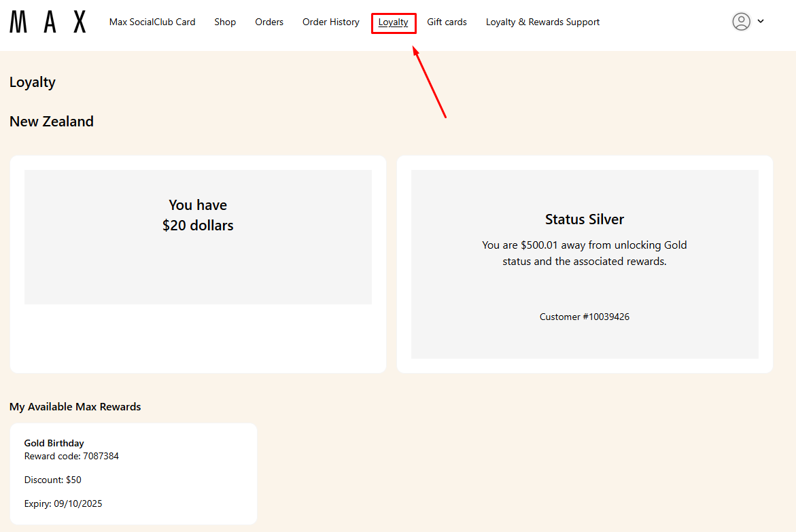This screenshot has height=532, width=796.
Task: Open Max SocialClub Card page
Action: 152,22
